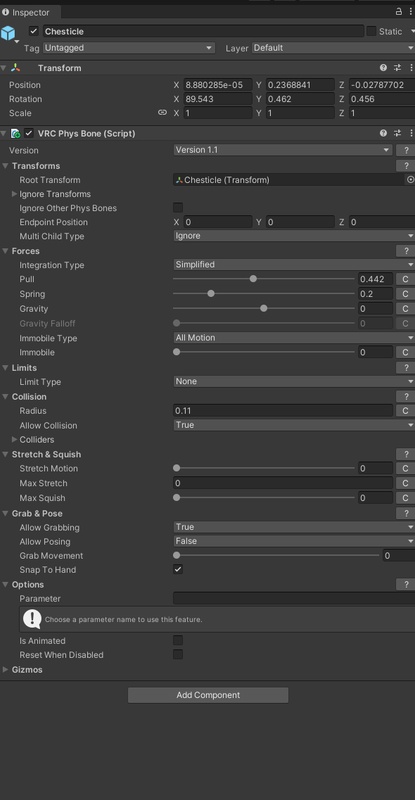Open Immobile Type dropdown
The width and height of the screenshot is (415, 800).
pyautogui.click(x=294, y=338)
